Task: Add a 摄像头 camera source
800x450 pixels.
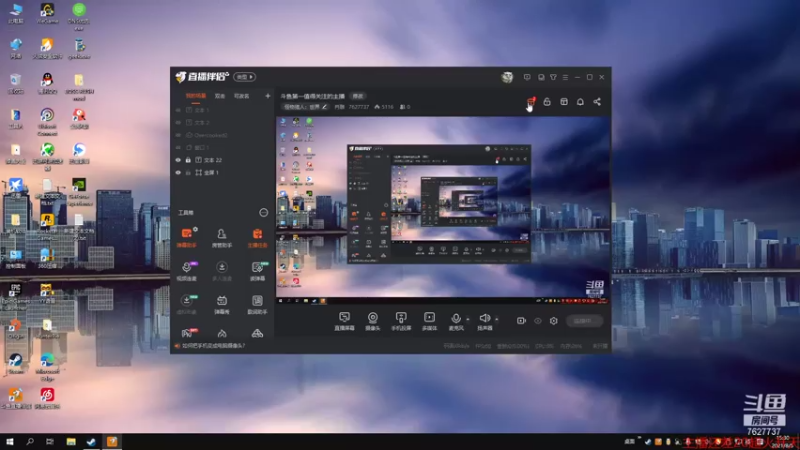Action: point(373,321)
